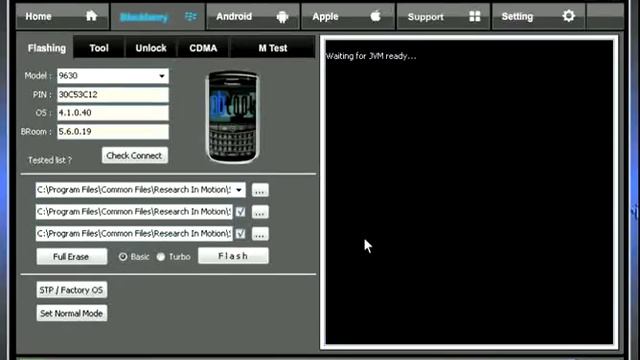Click the Flash button
This screenshot has height=360, width=640.
click(233, 256)
